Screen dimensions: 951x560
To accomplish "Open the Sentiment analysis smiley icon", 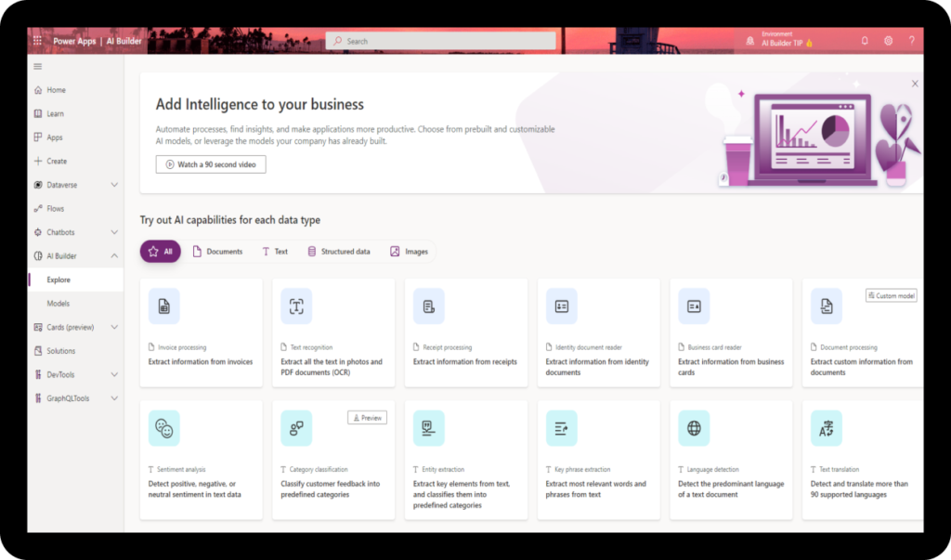I will tap(163, 428).
